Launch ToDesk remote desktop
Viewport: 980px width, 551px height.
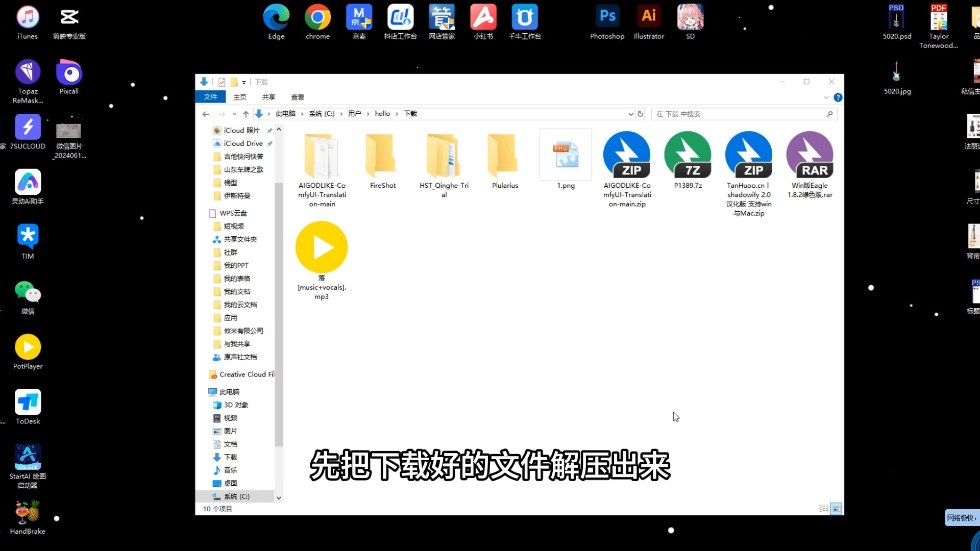(x=28, y=403)
